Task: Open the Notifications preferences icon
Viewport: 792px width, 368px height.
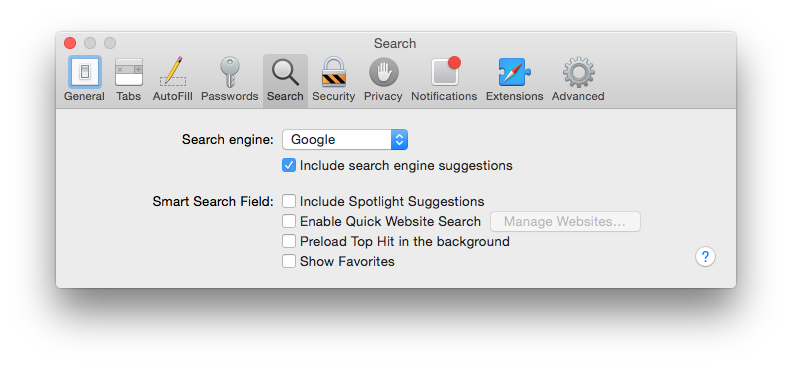Action: pyautogui.click(x=445, y=71)
